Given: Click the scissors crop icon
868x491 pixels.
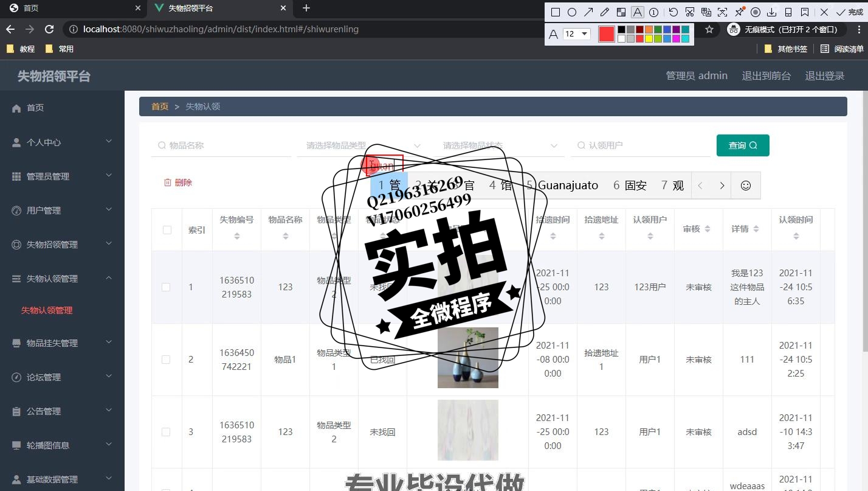Looking at the screenshot, I should click(689, 12).
